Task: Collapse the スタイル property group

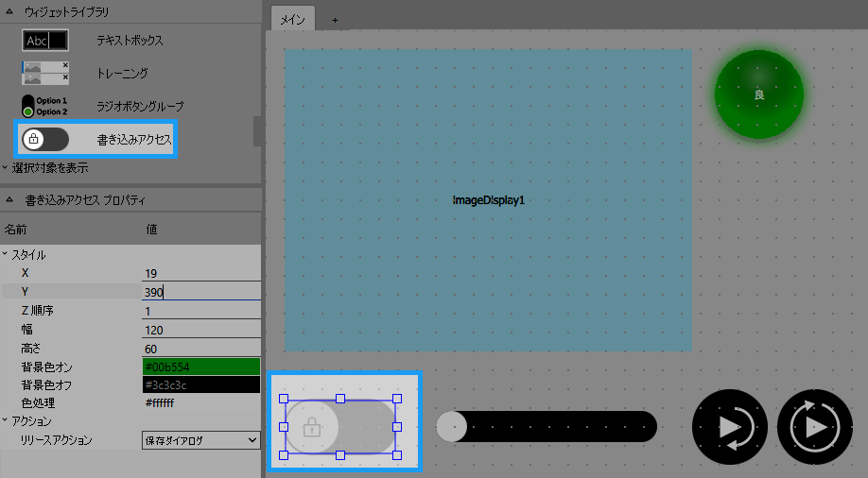Action: (x=6, y=255)
